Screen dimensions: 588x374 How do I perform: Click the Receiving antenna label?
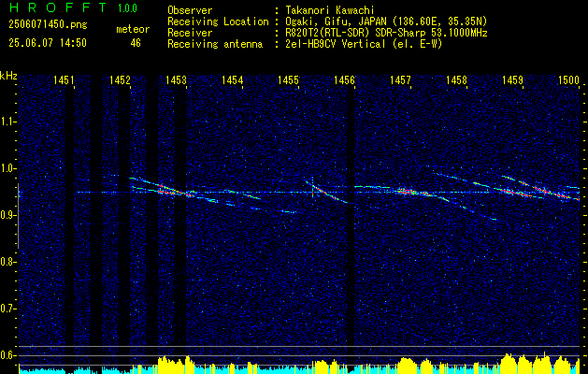pos(215,44)
